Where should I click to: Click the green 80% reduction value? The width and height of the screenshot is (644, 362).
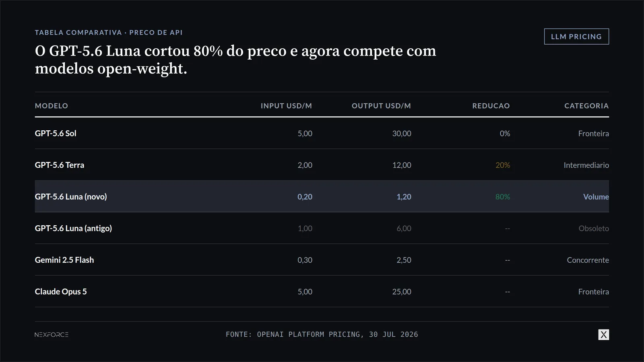(x=503, y=197)
